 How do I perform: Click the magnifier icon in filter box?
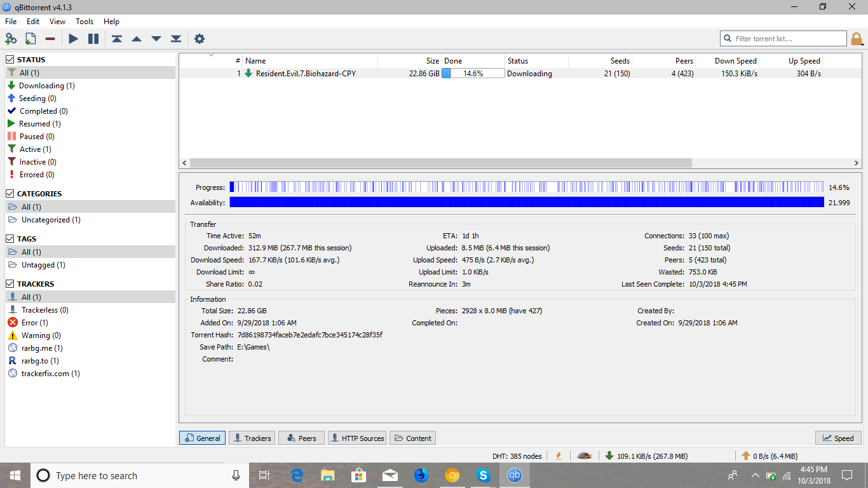728,39
